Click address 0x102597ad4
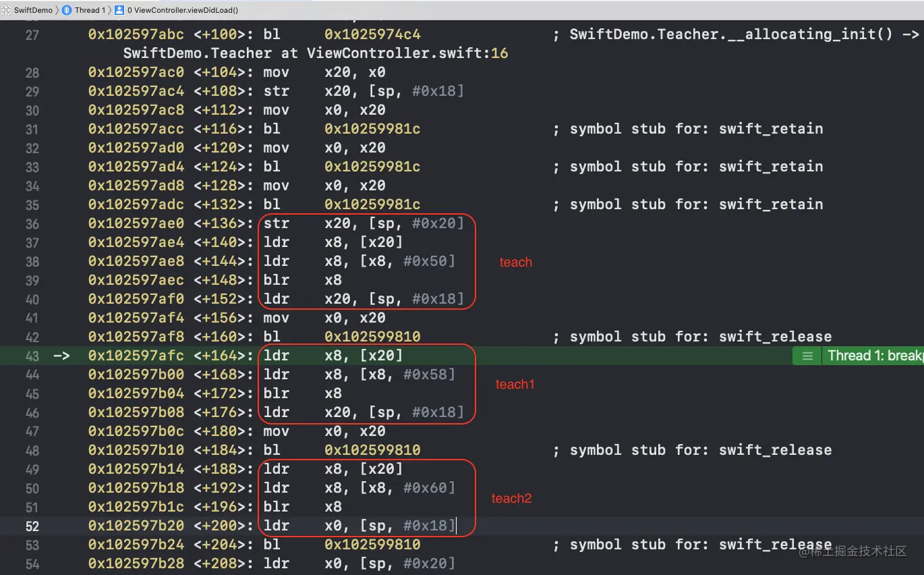Viewport: 924px width, 575px height. tap(136, 167)
